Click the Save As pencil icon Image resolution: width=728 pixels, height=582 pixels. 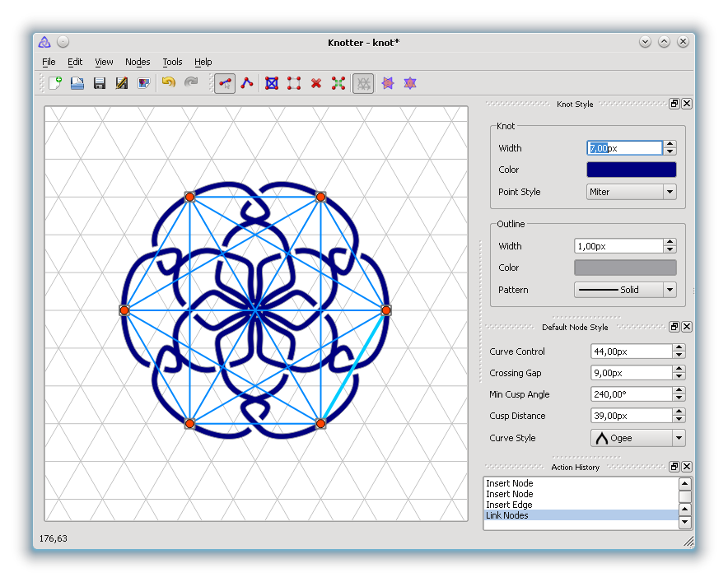122,83
